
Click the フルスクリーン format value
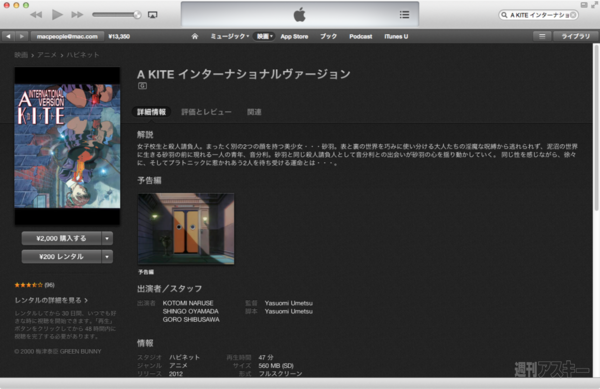280,374
